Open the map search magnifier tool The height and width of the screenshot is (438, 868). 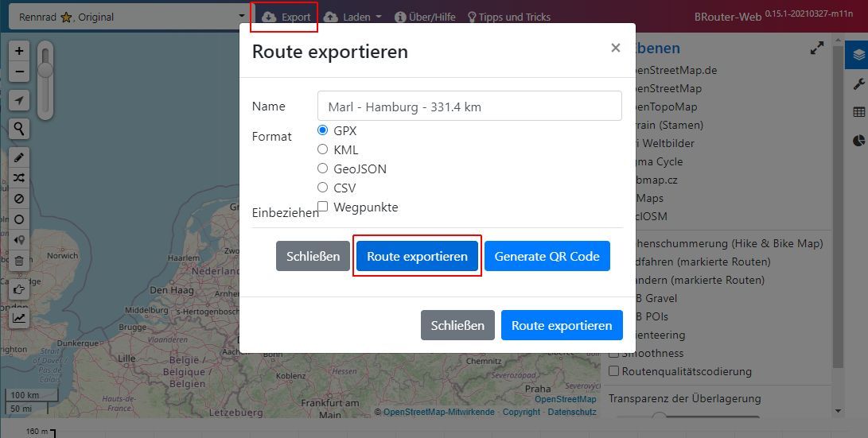coord(19,128)
